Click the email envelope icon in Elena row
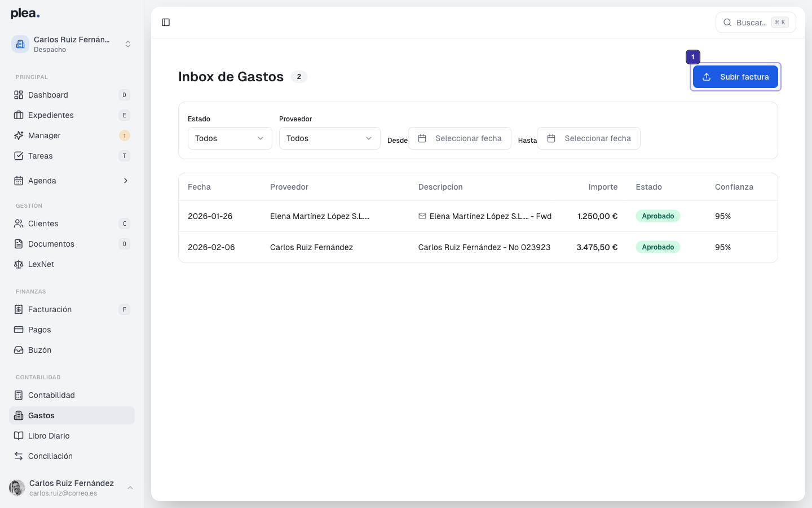 tap(422, 216)
